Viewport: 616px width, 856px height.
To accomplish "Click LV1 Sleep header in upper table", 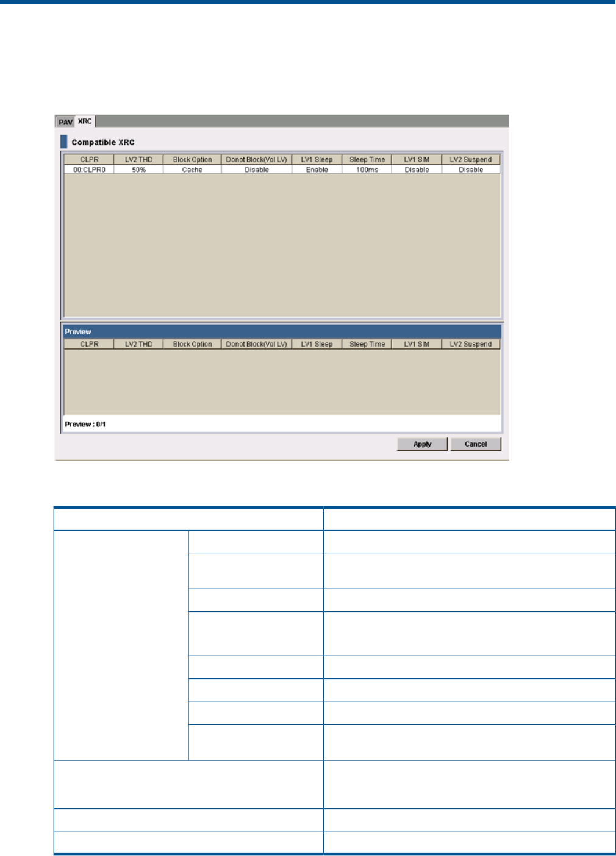I will coord(317,160).
